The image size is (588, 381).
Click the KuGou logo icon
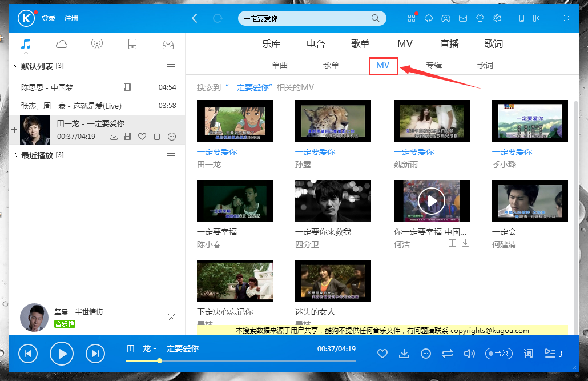pyautogui.click(x=26, y=18)
